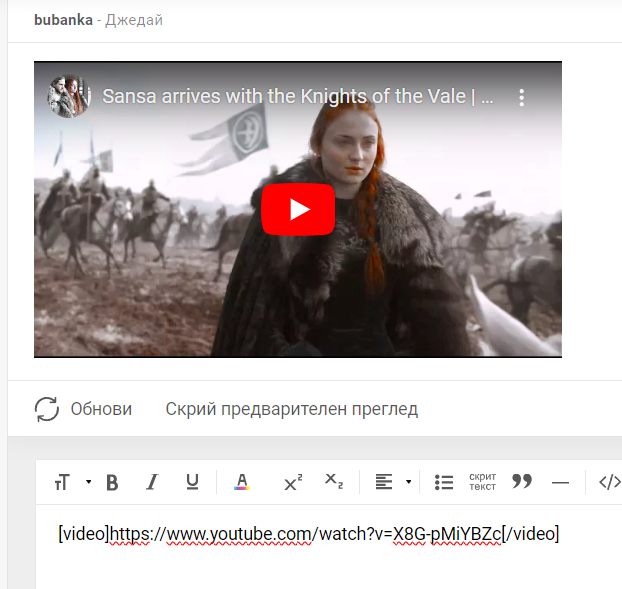Viewport: 622px width, 589px height.
Task: Expand the font size dropdown arrow
Action: click(88, 482)
